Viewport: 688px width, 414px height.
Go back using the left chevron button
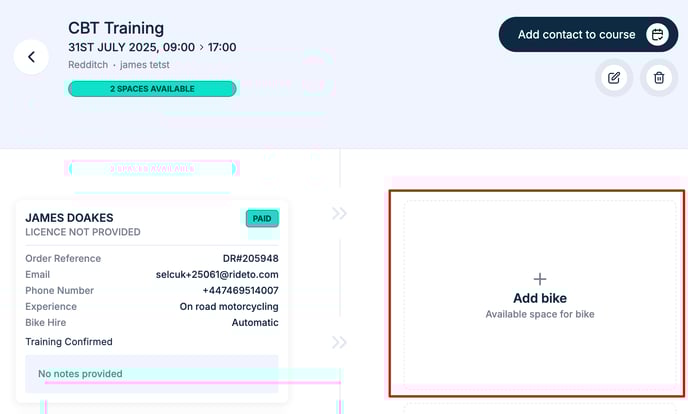pyautogui.click(x=31, y=57)
